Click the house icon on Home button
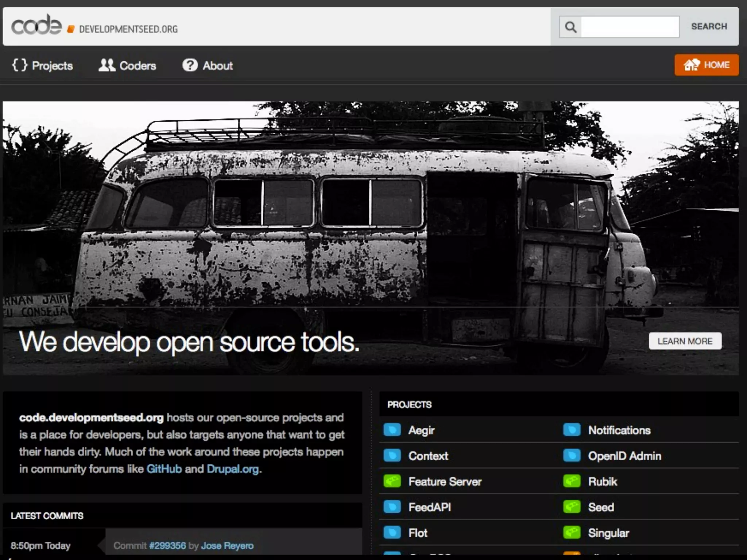The height and width of the screenshot is (560, 747). coord(691,65)
